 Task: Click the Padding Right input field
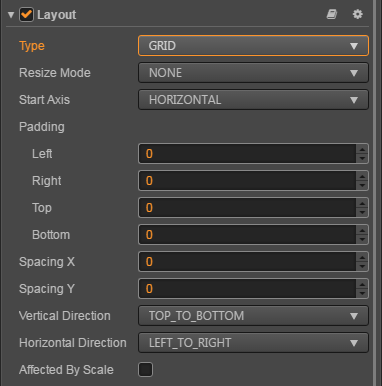(247, 181)
